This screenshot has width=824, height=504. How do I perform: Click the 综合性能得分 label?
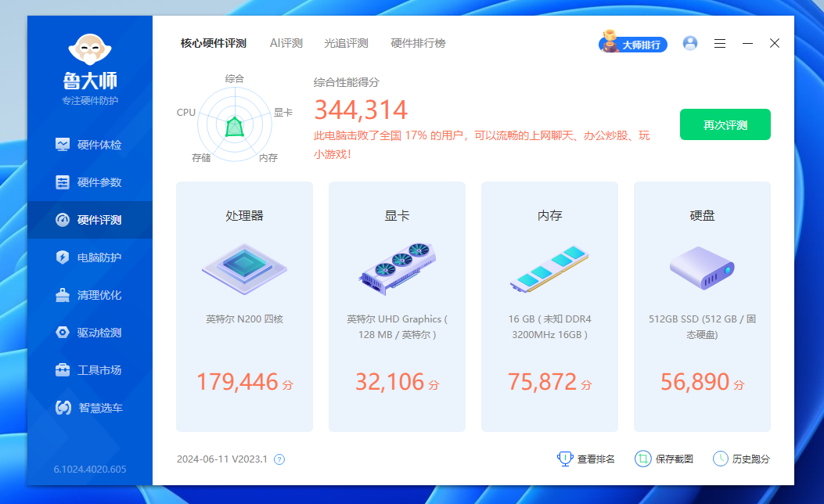point(347,82)
